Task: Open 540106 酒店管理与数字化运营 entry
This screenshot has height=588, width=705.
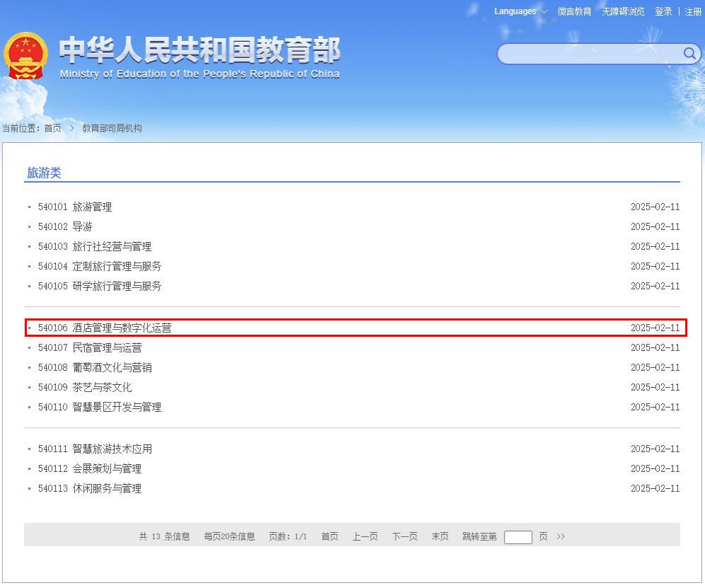Action: pos(105,328)
